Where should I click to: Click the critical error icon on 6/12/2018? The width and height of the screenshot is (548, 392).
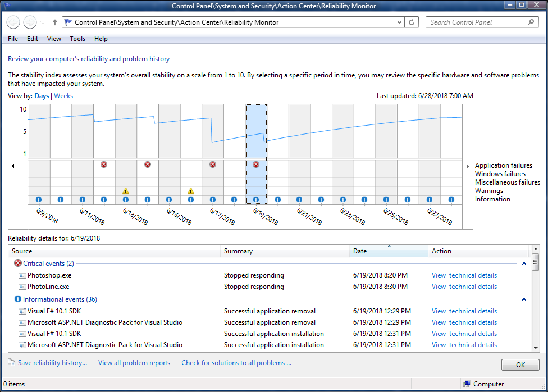point(104,164)
